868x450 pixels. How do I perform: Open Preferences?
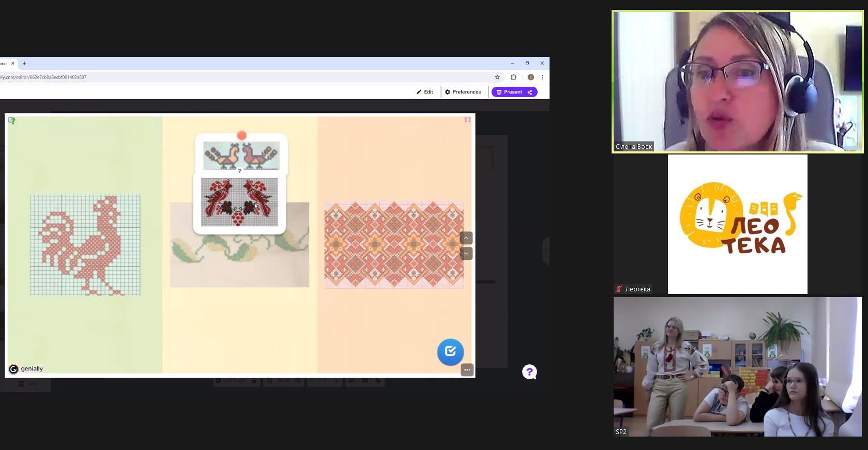(463, 92)
